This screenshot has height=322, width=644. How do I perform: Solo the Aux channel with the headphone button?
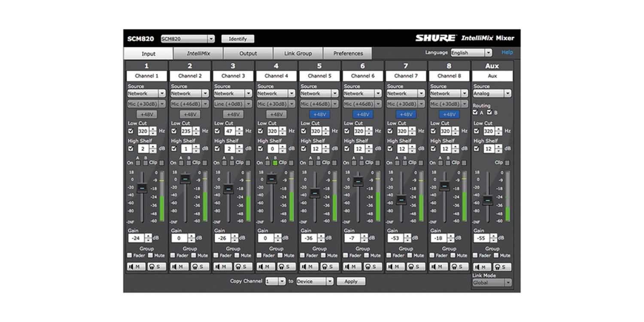[x=502, y=267]
